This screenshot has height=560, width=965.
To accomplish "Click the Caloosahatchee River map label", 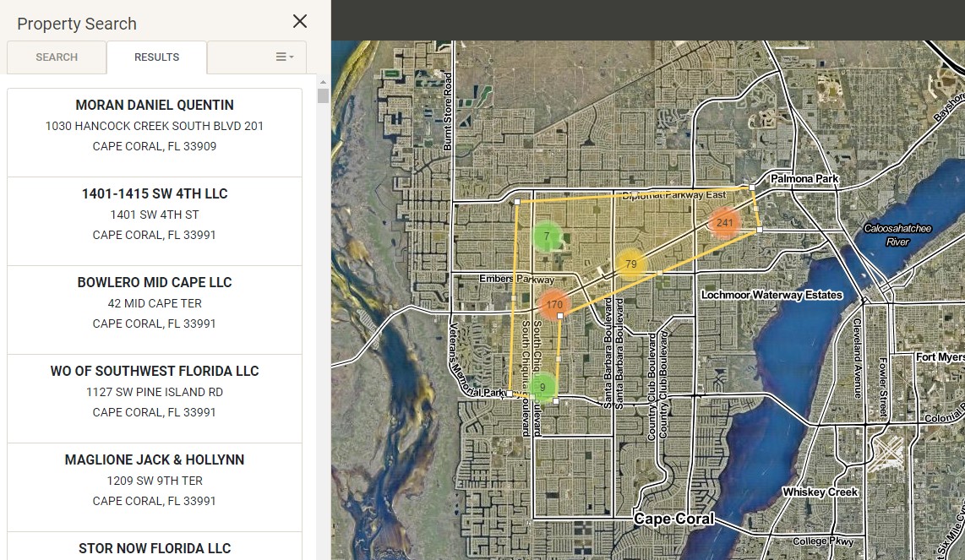I will coord(897,235).
